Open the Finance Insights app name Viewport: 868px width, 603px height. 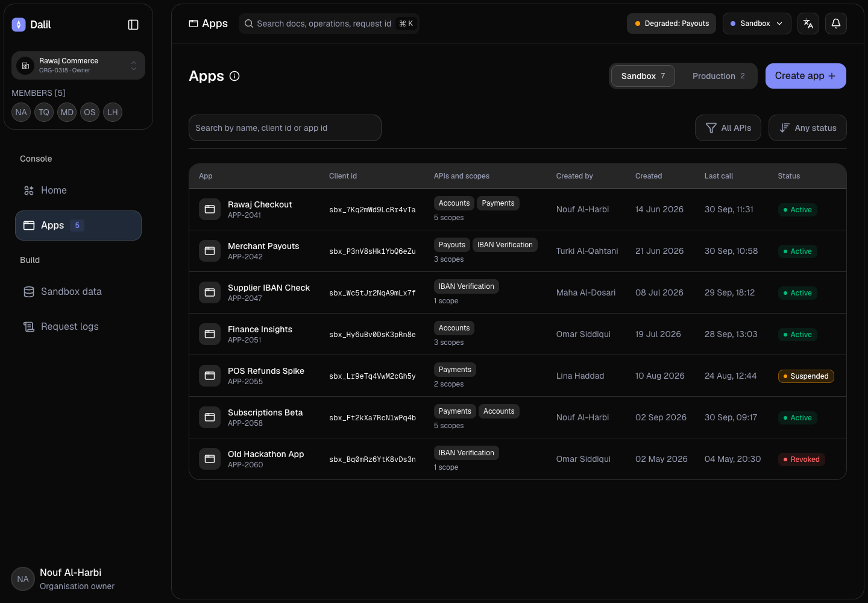260,329
